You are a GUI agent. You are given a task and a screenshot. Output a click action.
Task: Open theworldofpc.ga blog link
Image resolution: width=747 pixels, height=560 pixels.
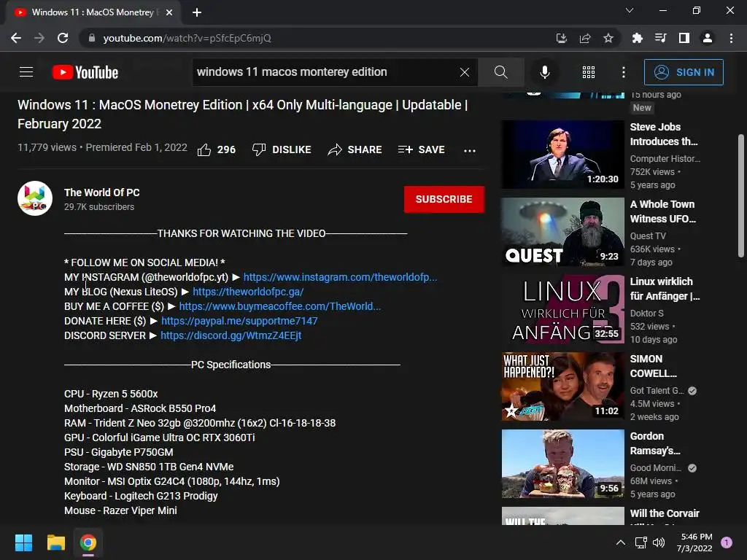pyautogui.click(x=248, y=292)
